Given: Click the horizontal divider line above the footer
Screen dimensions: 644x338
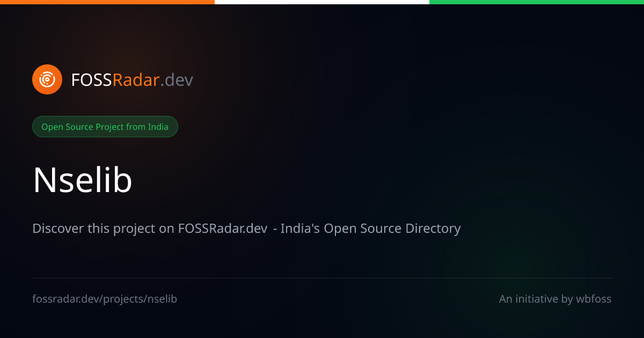Looking at the screenshot, I should pos(322,278).
